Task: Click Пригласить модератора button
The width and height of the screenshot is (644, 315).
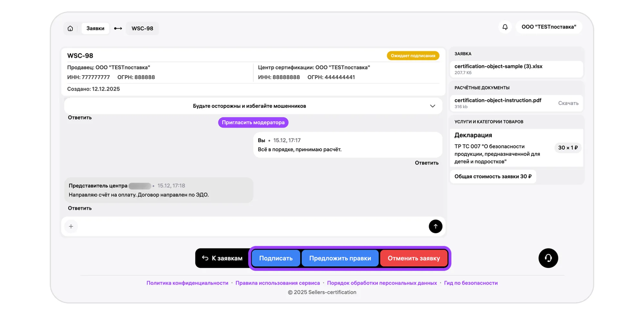Action: (253, 123)
